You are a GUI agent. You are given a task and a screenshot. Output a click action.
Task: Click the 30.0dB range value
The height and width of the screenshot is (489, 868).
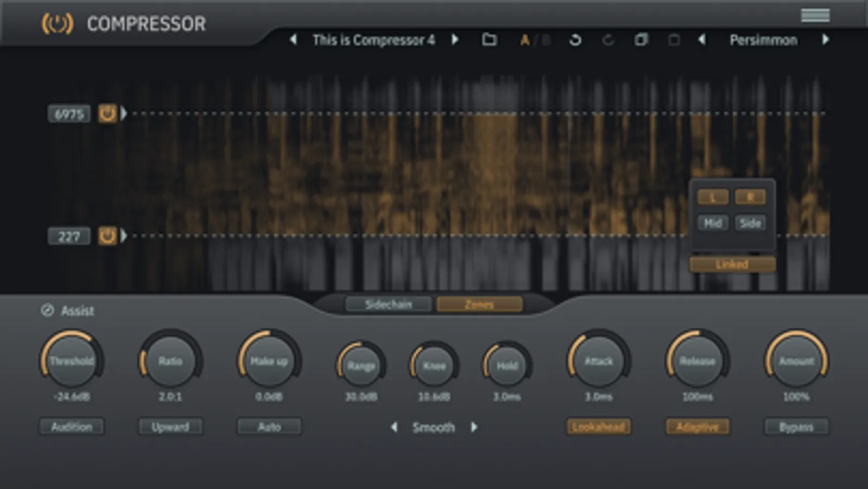point(361,397)
